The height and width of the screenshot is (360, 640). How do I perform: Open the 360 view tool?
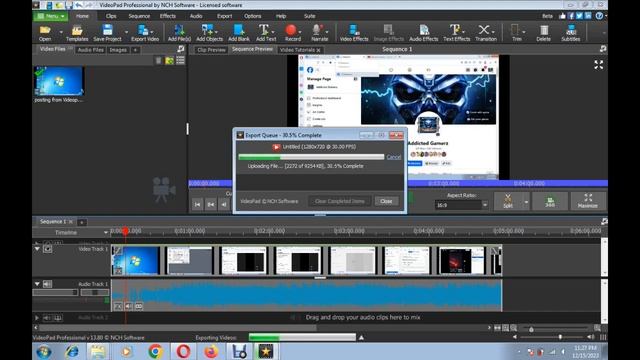tap(550, 201)
